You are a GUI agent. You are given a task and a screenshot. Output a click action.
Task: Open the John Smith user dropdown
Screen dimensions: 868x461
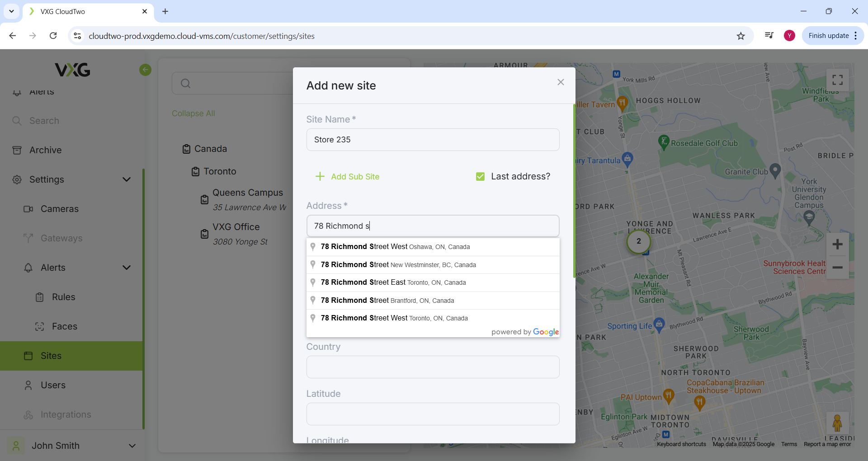(x=132, y=446)
